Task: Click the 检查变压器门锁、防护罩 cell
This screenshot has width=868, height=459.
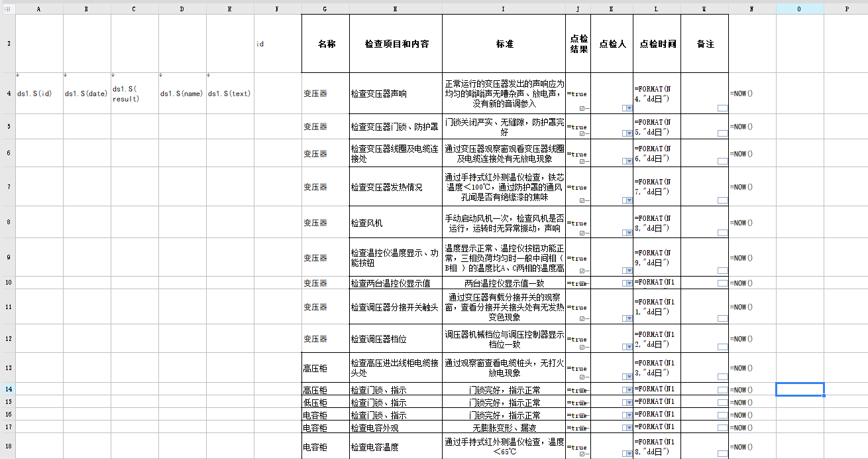Action: tap(396, 126)
